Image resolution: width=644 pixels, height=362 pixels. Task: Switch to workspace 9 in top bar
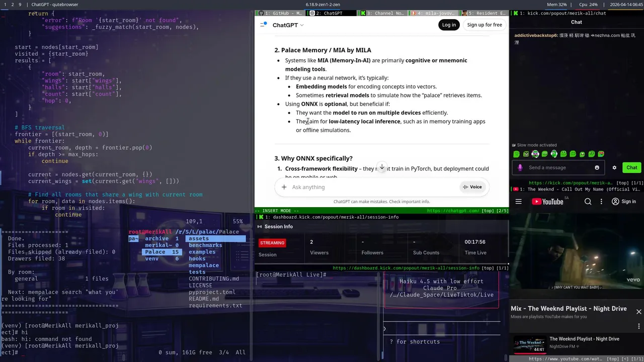(20, 4)
